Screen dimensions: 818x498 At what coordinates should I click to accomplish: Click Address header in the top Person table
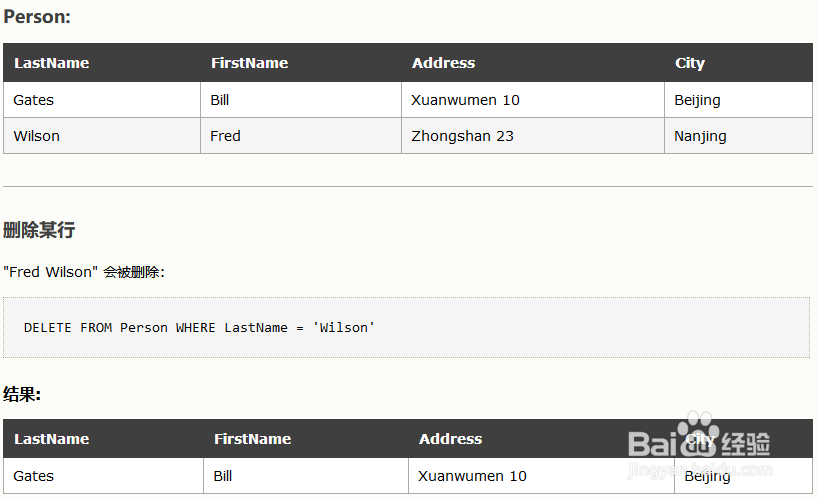pyautogui.click(x=443, y=63)
